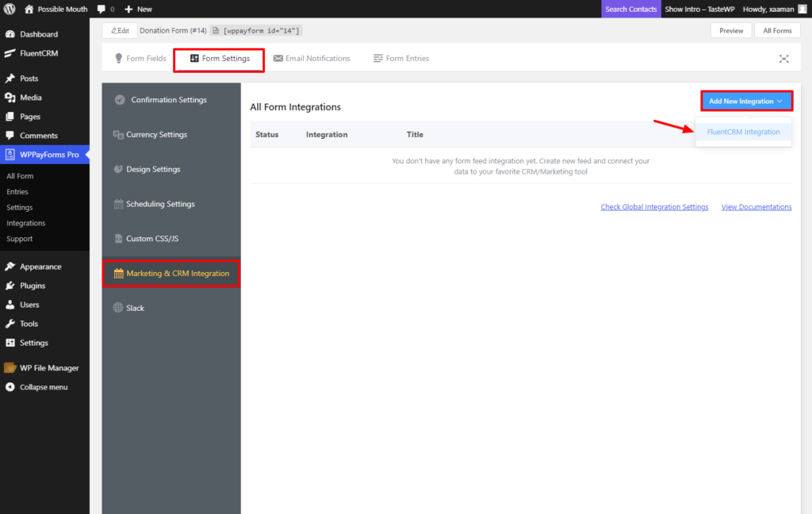Click the Slack globe icon
Screen dimensions: 812x514
point(118,308)
